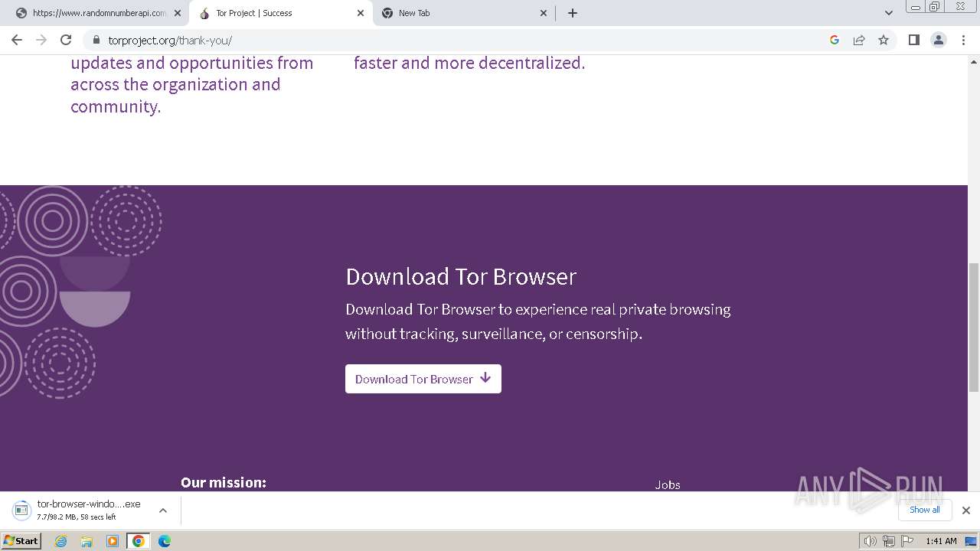Screen dimensions: 980x551
Task: Close the randomnumberapi tab
Action: point(178,13)
